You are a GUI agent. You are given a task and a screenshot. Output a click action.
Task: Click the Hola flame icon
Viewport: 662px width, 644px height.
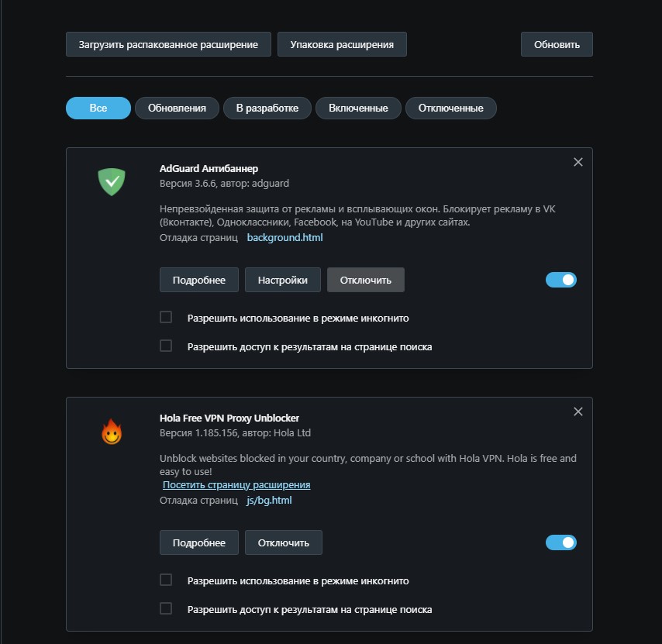coord(112,432)
